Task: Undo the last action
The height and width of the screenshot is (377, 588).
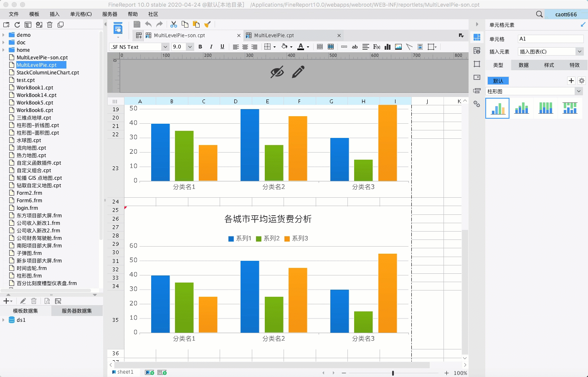Action: point(148,24)
